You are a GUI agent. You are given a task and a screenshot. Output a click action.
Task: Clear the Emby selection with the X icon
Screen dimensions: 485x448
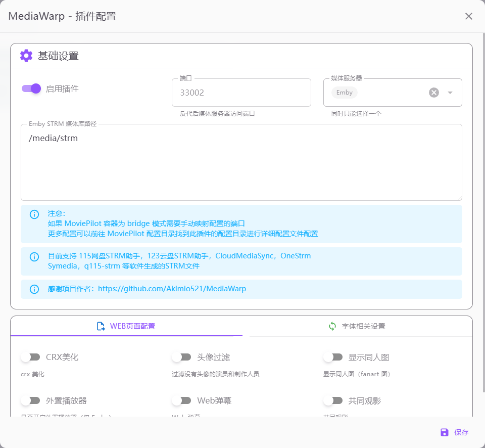pyautogui.click(x=433, y=93)
